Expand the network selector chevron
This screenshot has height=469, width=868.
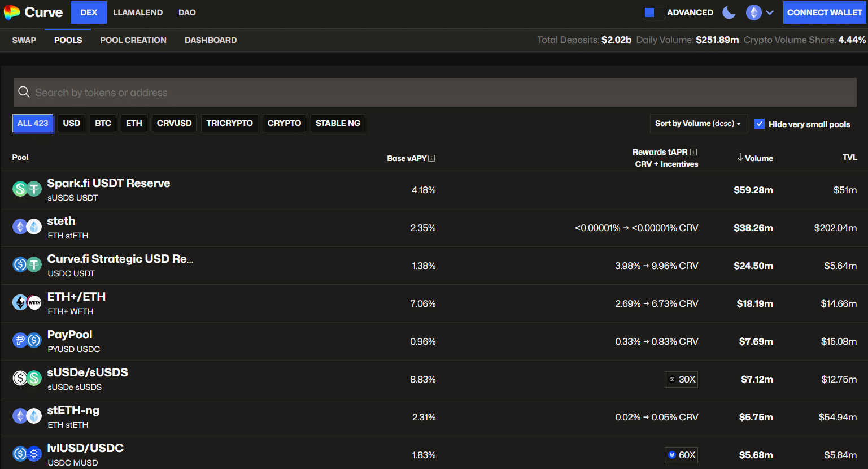point(770,12)
